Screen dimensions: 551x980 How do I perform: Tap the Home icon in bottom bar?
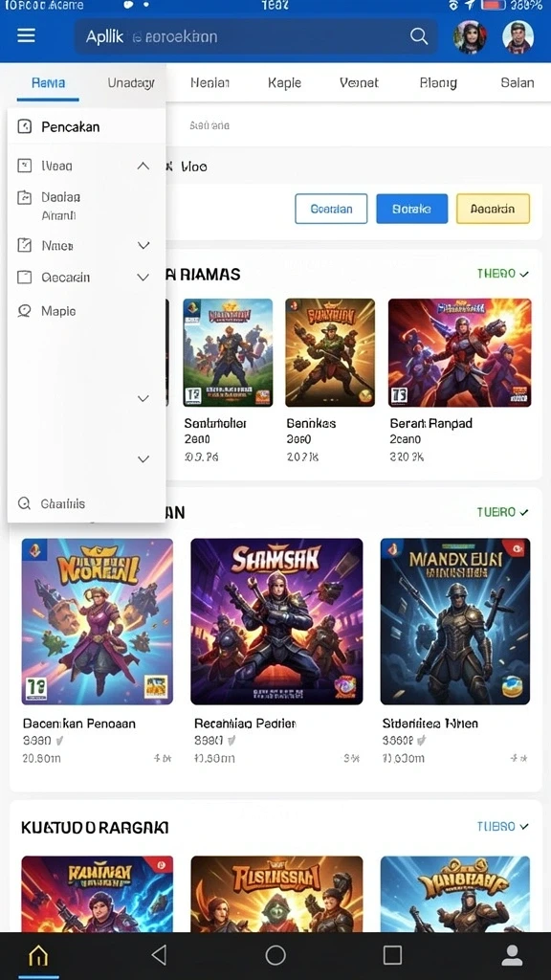point(38,955)
